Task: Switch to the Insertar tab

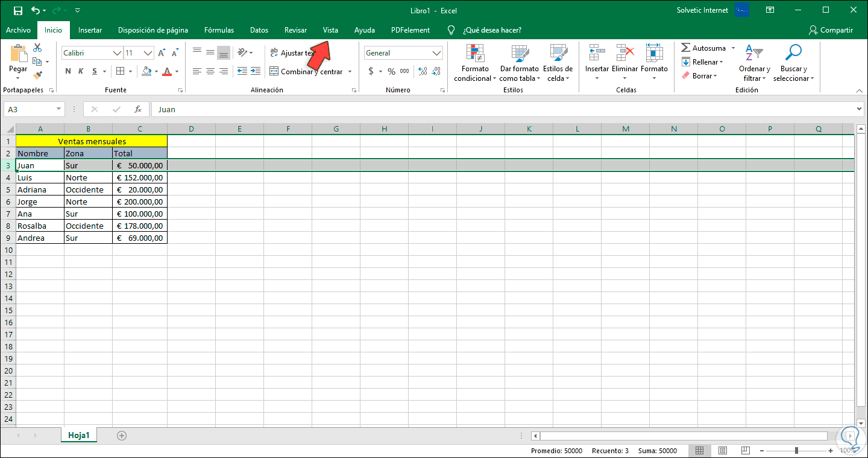Action: tap(90, 30)
